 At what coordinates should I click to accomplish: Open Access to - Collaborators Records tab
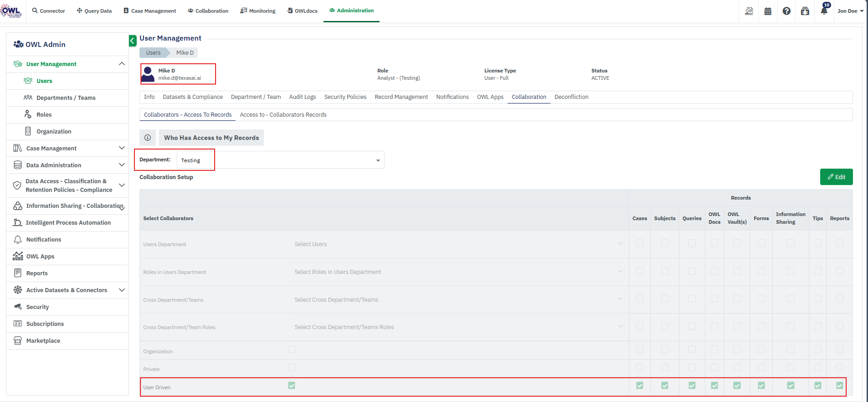[x=283, y=115]
